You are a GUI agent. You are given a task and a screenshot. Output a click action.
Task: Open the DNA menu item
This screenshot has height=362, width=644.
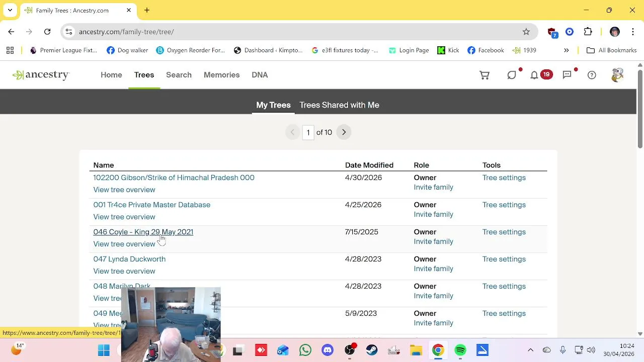click(x=260, y=75)
